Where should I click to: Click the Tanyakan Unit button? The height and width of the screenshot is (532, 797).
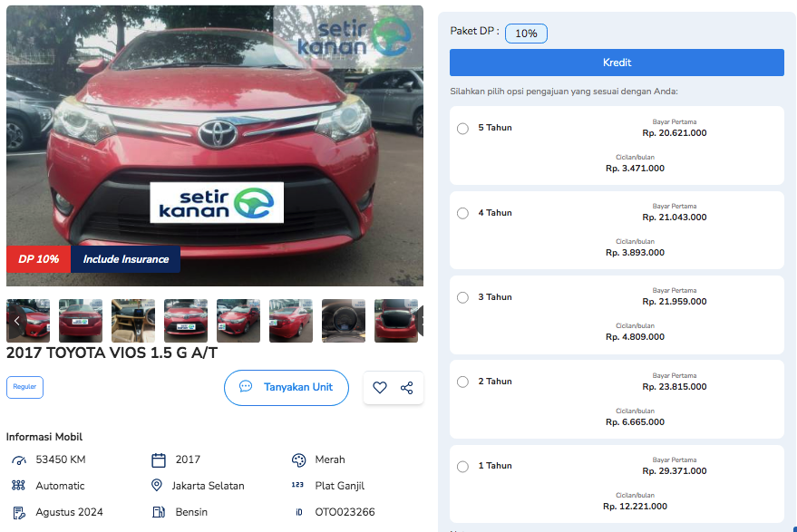point(287,388)
